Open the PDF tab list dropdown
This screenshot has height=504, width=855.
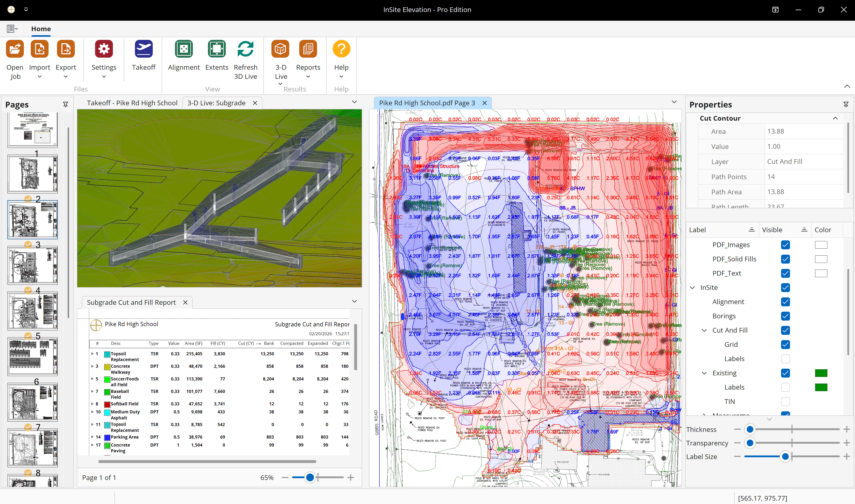[x=674, y=102]
